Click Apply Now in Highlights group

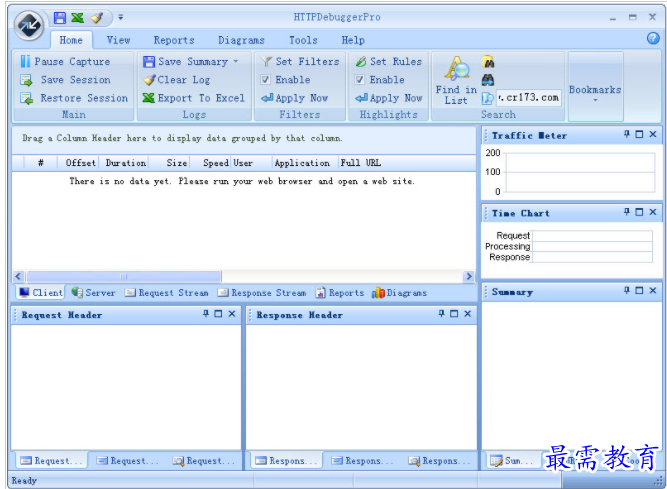[x=389, y=98]
